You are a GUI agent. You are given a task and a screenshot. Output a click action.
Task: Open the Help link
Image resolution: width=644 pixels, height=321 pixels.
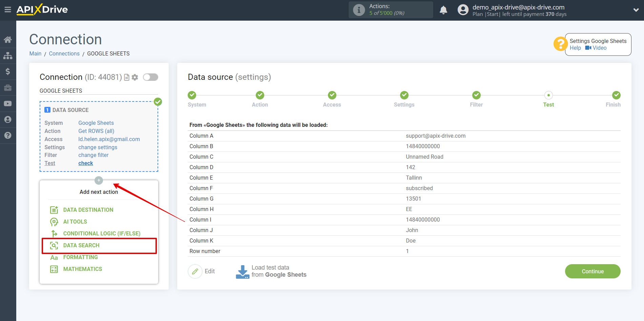point(575,48)
